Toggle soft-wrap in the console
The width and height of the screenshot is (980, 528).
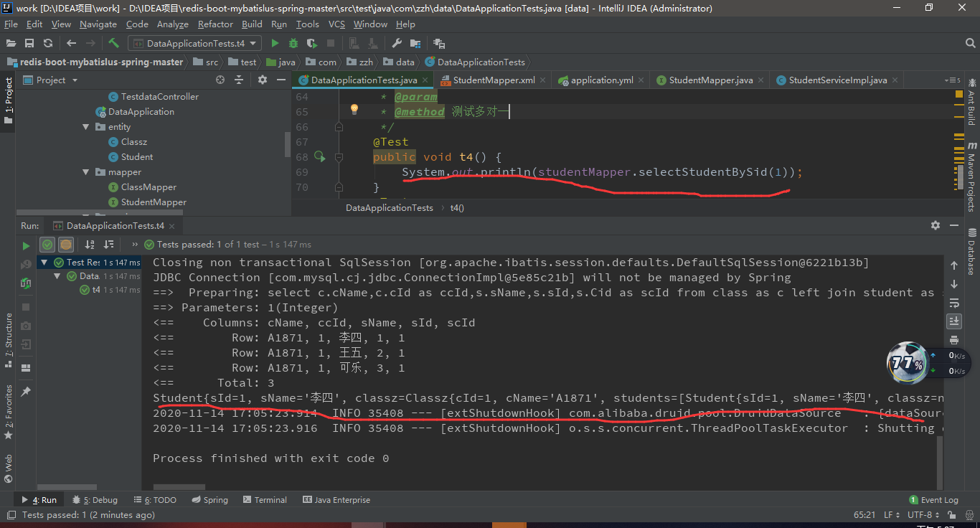tap(953, 303)
